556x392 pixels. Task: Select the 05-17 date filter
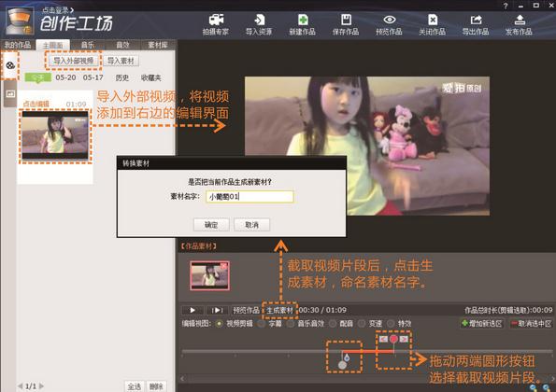(x=93, y=77)
